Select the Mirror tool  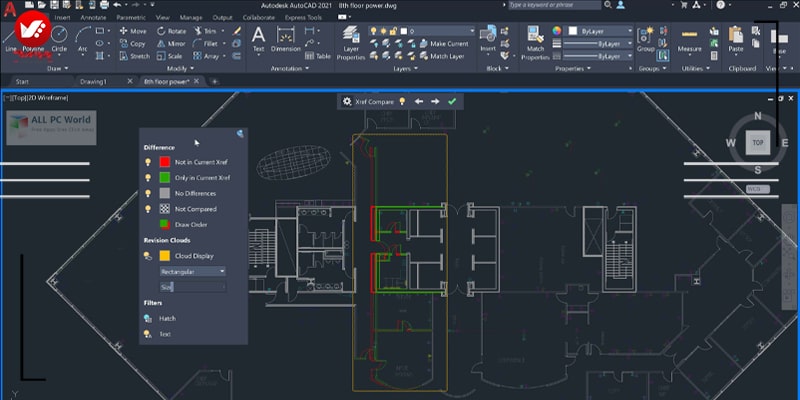pos(171,44)
